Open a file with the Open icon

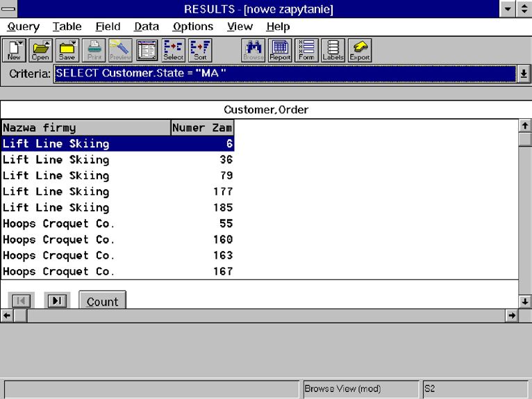click(41, 50)
